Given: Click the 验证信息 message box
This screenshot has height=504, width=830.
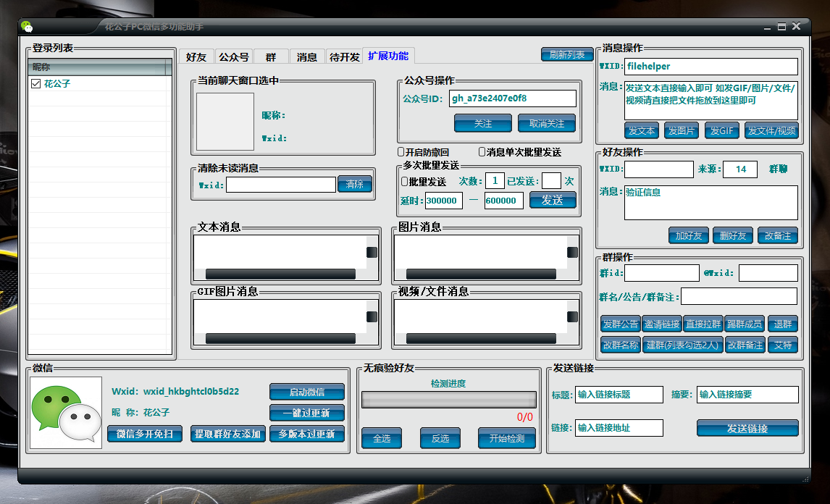Looking at the screenshot, I should click(711, 203).
